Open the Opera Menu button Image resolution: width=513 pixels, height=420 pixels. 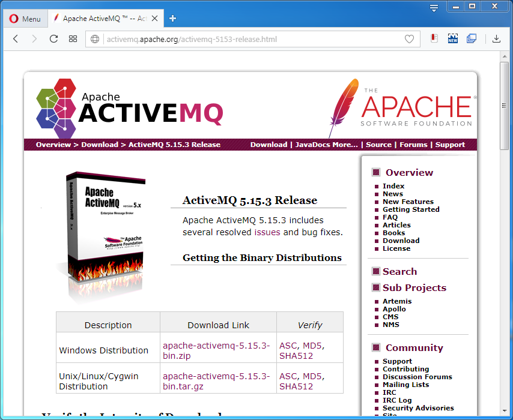(x=25, y=19)
